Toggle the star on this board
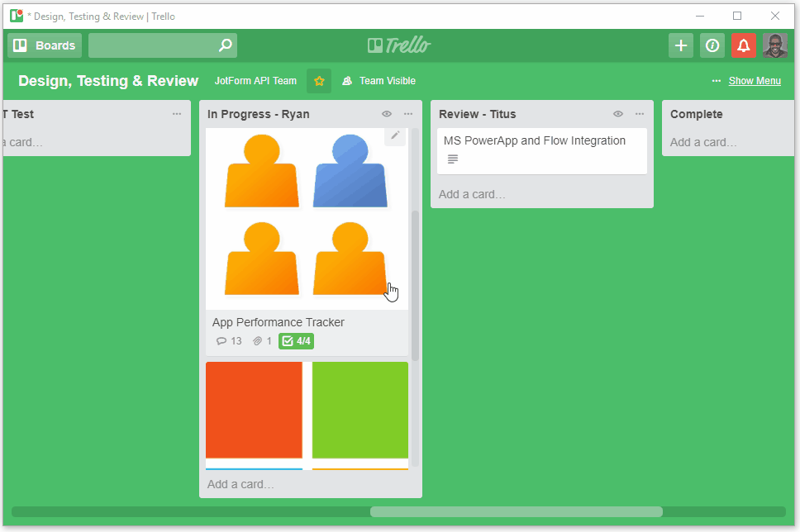800x532 pixels. pyautogui.click(x=319, y=81)
